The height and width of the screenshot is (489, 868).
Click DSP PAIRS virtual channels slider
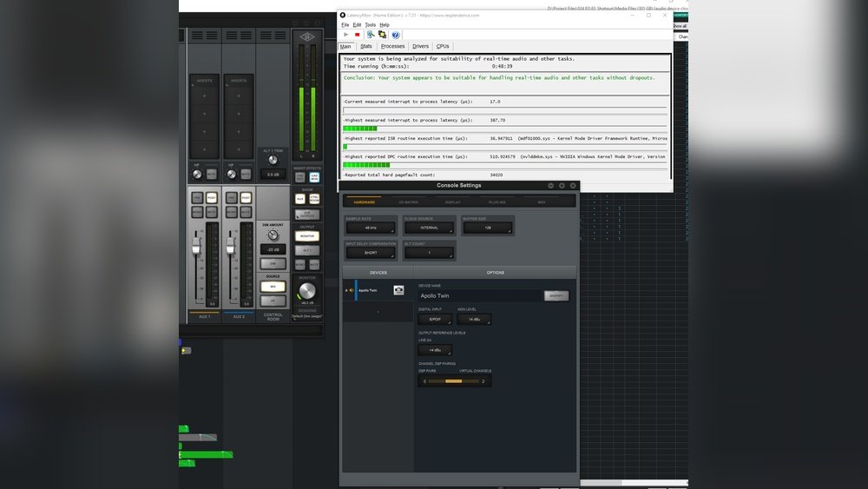454,381
